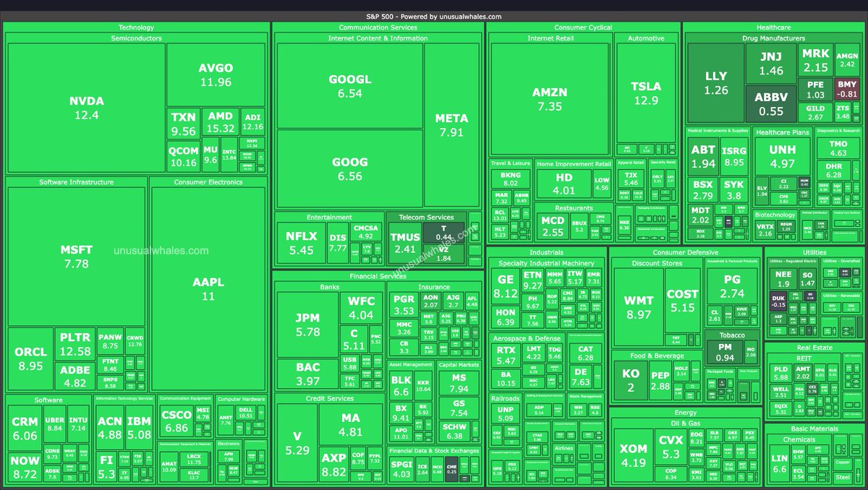
Task: Click the CRM tile showing 6.06
Action: tap(25, 429)
